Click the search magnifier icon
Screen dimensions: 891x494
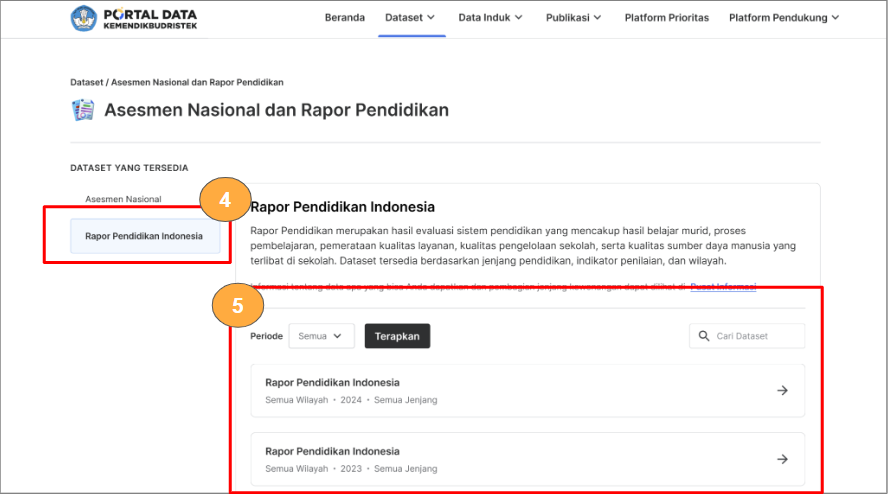(703, 336)
